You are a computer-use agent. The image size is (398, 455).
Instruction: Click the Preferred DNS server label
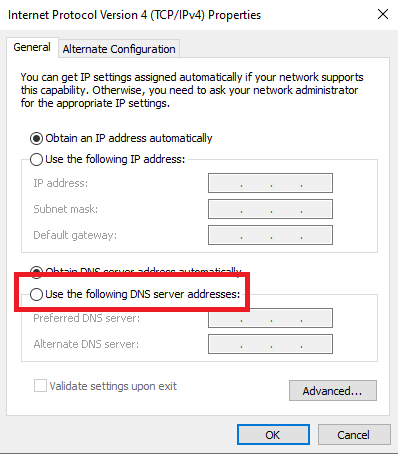[x=87, y=318]
